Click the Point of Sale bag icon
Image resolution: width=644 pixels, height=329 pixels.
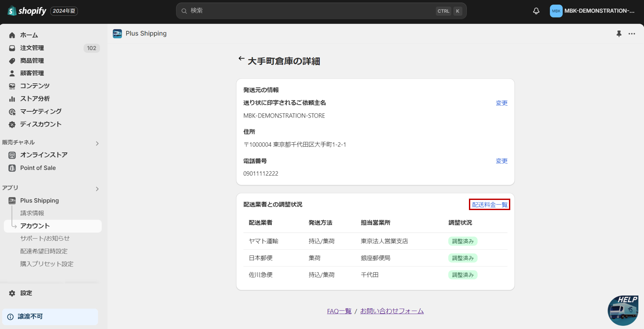pos(12,168)
